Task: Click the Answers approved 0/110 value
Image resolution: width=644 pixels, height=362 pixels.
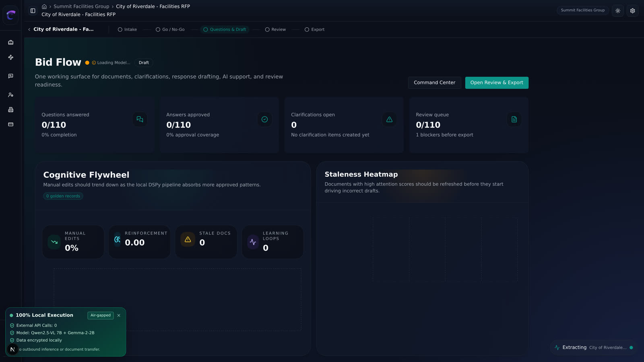Action: click(x=179, y=125)
